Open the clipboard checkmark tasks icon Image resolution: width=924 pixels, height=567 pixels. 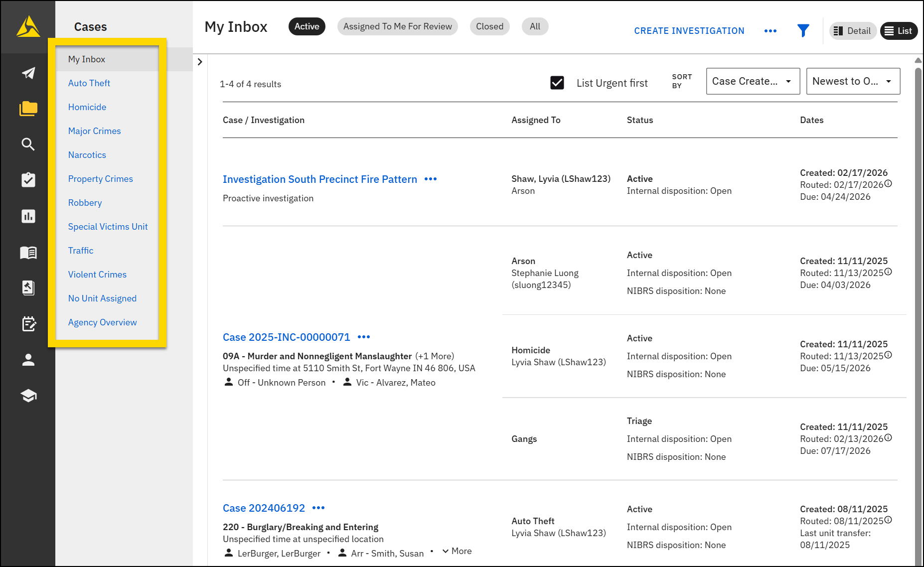click(28, 180)
